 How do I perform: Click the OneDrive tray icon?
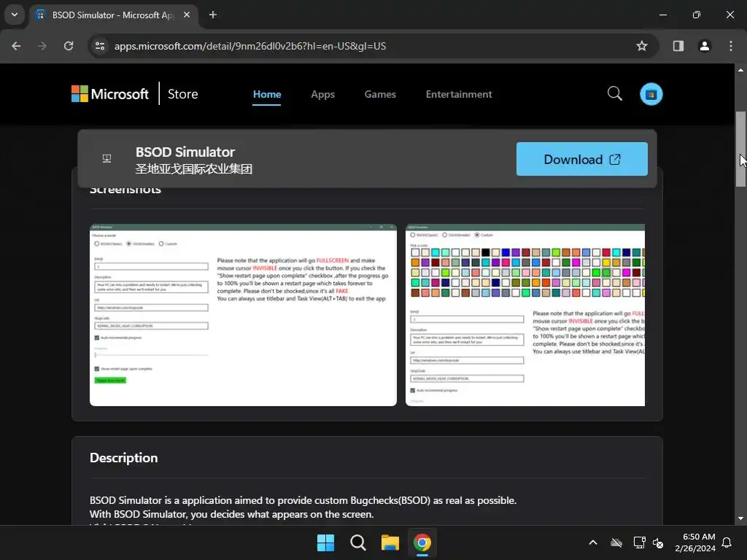pyautogui.click(x=616, y=542)
